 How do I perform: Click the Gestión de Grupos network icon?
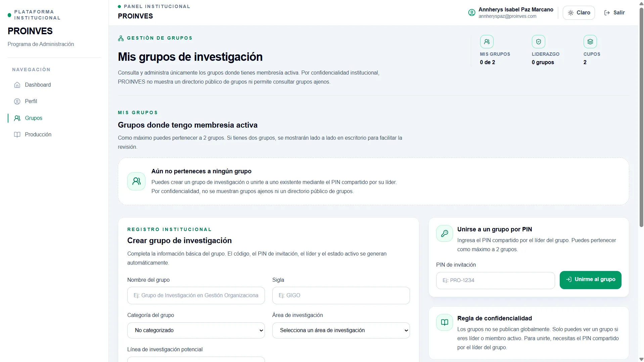(121, 38)
